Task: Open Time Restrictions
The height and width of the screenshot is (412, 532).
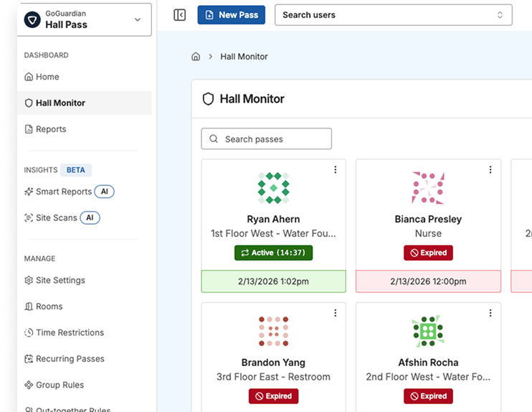Action: click(84, 332)
